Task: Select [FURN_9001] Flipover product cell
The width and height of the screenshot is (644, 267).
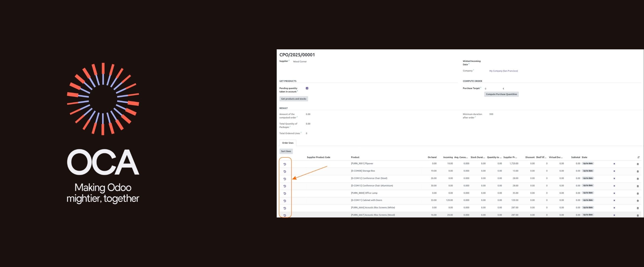Action: tap(362, 164)
